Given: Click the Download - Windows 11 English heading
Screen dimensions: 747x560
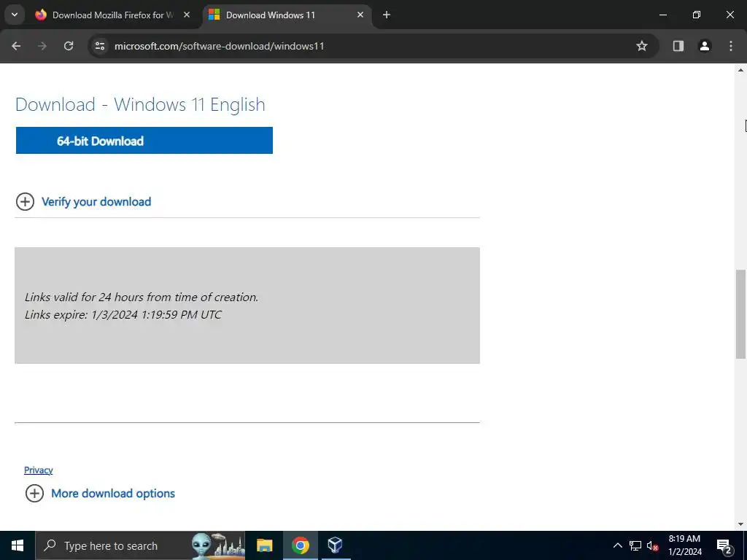Looking at the screenshot, I should coord(140,105).
